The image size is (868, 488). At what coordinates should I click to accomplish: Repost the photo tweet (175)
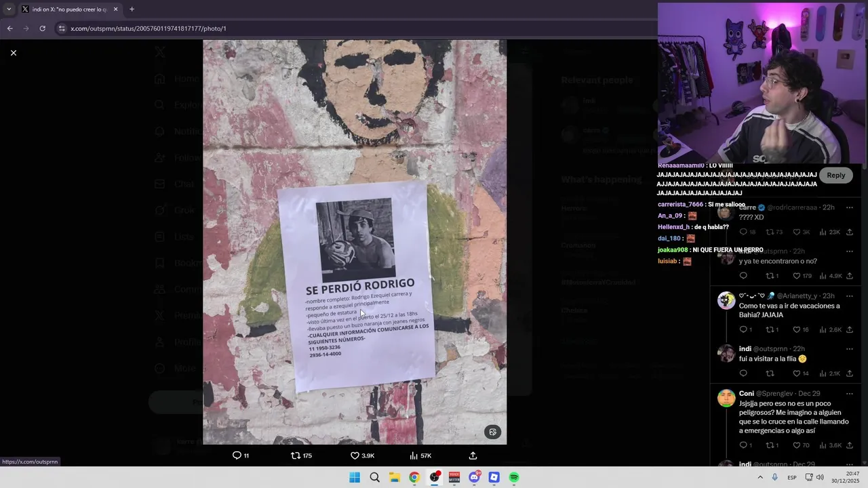(x=301, y=455)
